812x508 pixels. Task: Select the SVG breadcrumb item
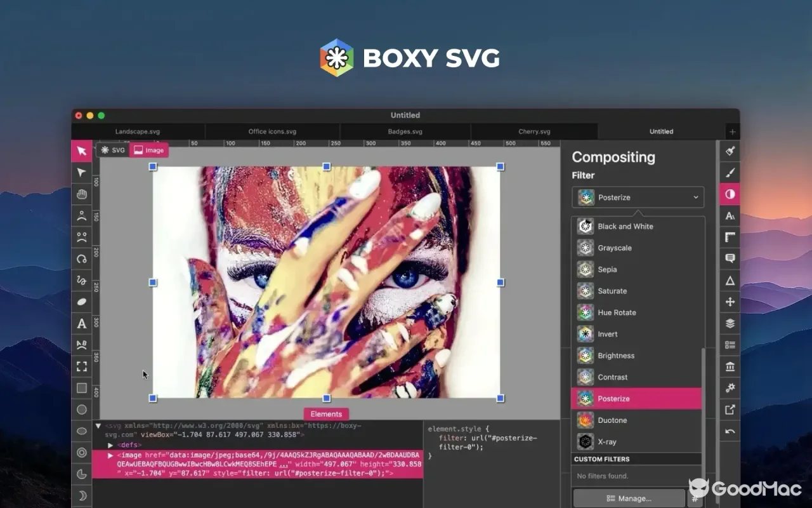[x=112, y=150]
